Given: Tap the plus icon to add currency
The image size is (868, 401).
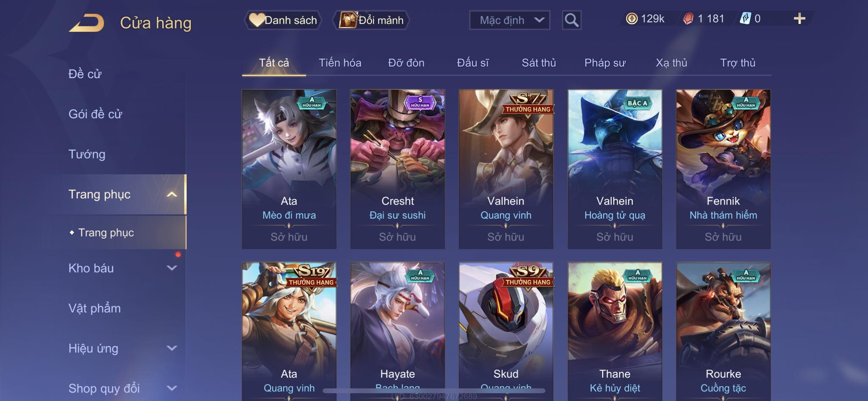Looking at the screenshot, I should 799,19.
